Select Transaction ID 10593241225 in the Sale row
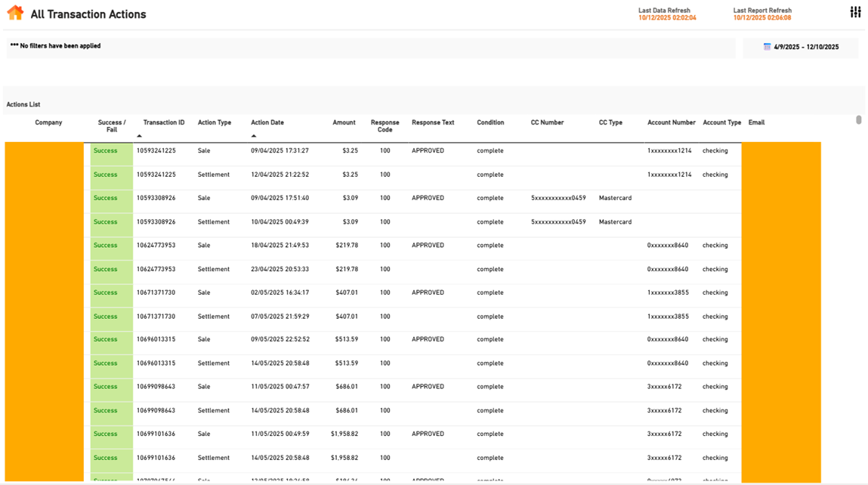This screenshot has width=868, height=485. tap(156, 150)
